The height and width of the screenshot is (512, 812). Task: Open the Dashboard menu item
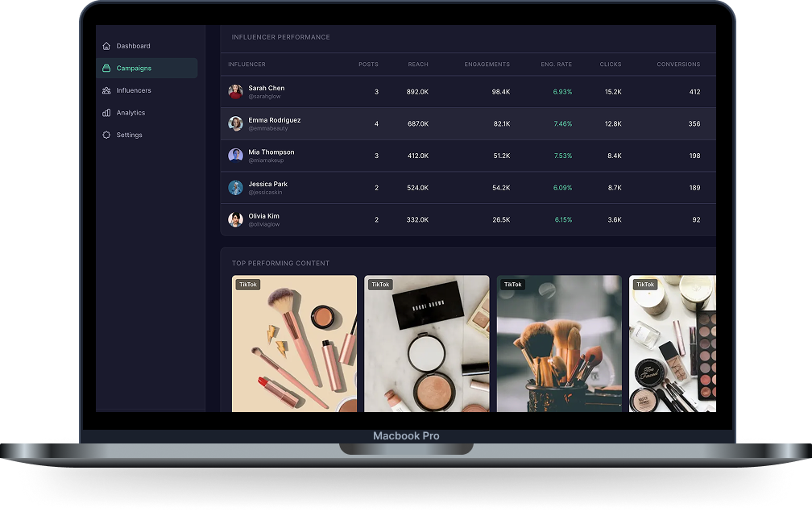point(133,46)
